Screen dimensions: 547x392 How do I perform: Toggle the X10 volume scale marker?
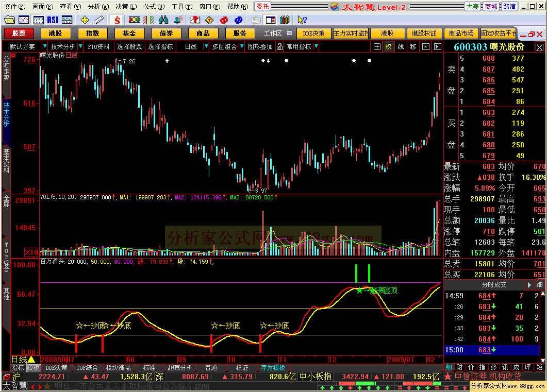(31, 252)
